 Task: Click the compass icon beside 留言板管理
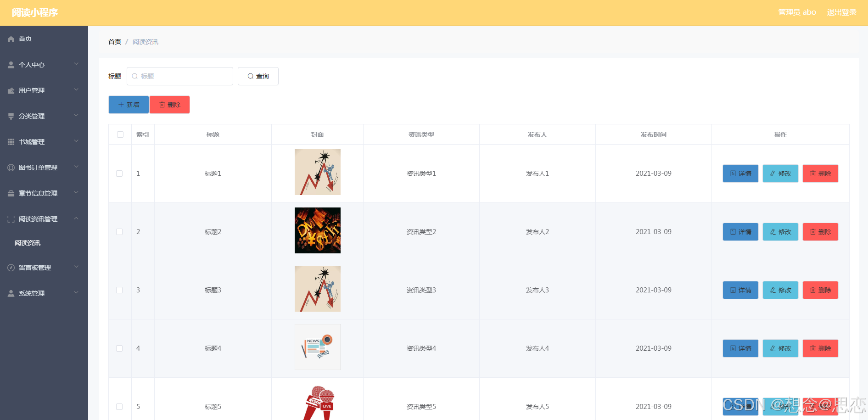(11, 268)
